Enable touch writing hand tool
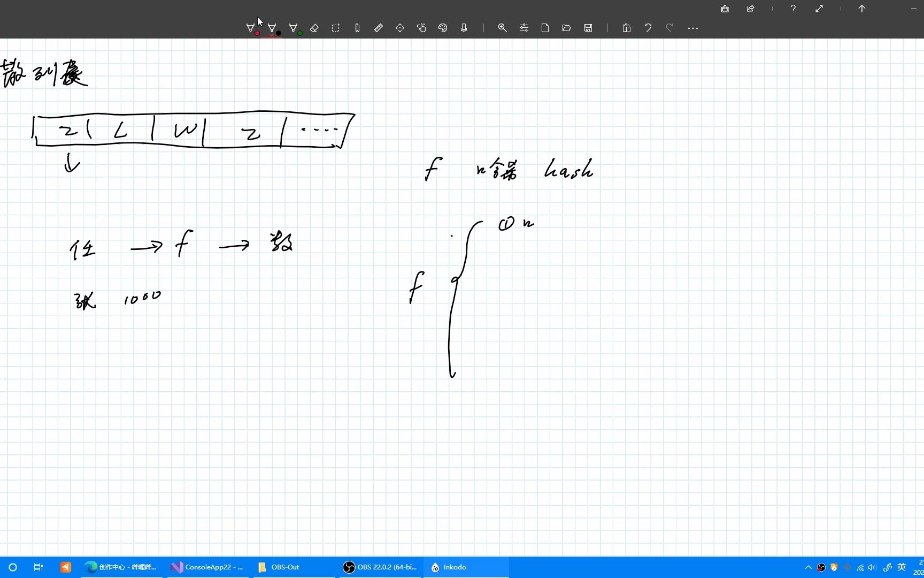Screen dimensions: 924x578 (x=421, y=28)
